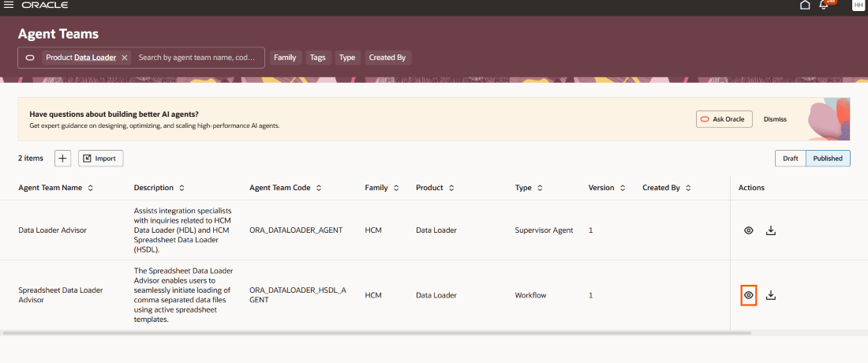The image size is (868, 363).
Task: View the Spreadsheet Data Loader Advisor team
Action: [x=748, y=295]
